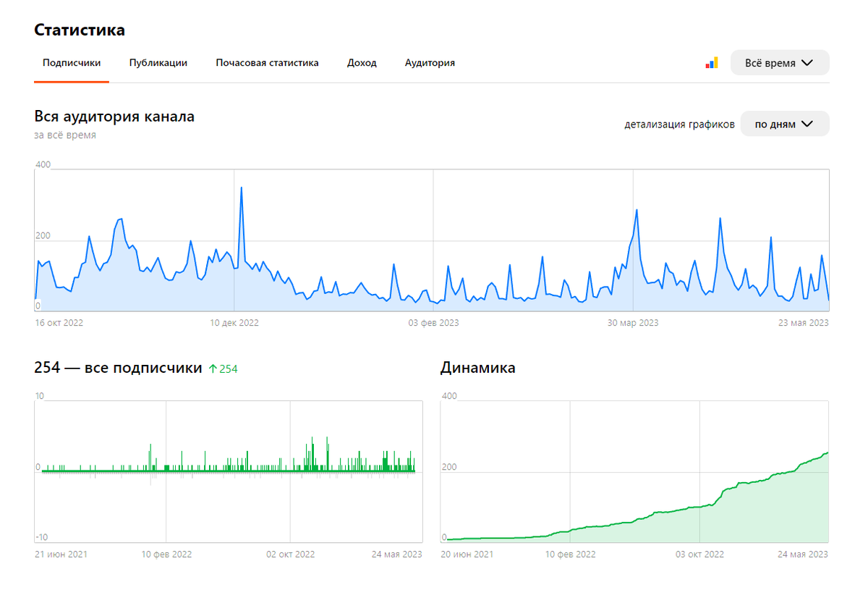Expand the chevron next to Всё время
This screenshot has height=590, width=868.
click(808, 63)
